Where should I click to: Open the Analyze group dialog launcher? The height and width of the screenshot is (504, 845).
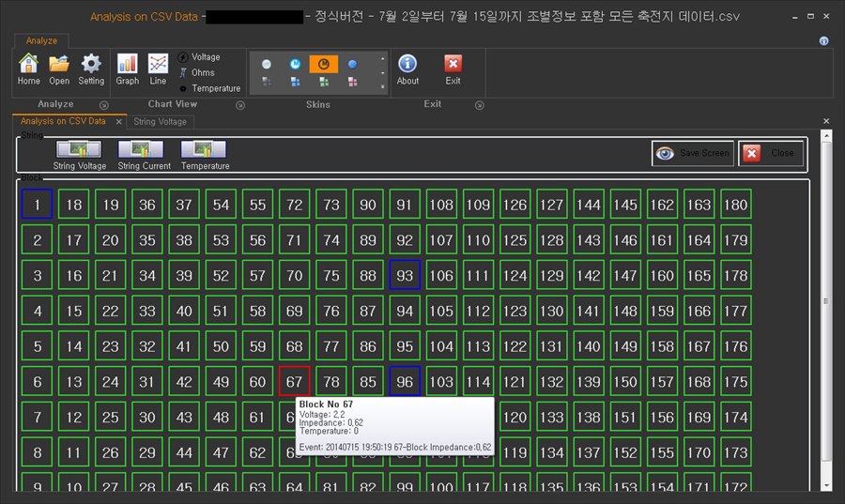(104, 105)
